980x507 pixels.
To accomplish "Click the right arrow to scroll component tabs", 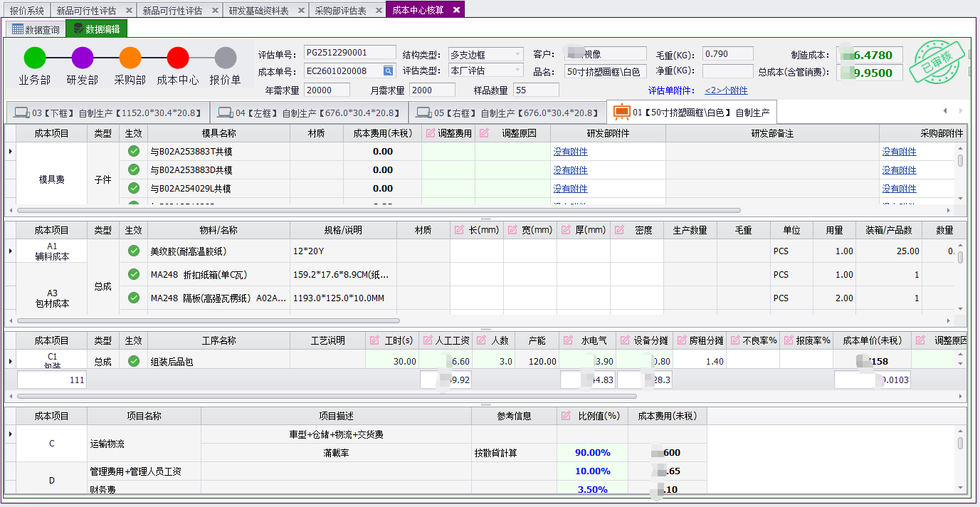I will (960, 111).
